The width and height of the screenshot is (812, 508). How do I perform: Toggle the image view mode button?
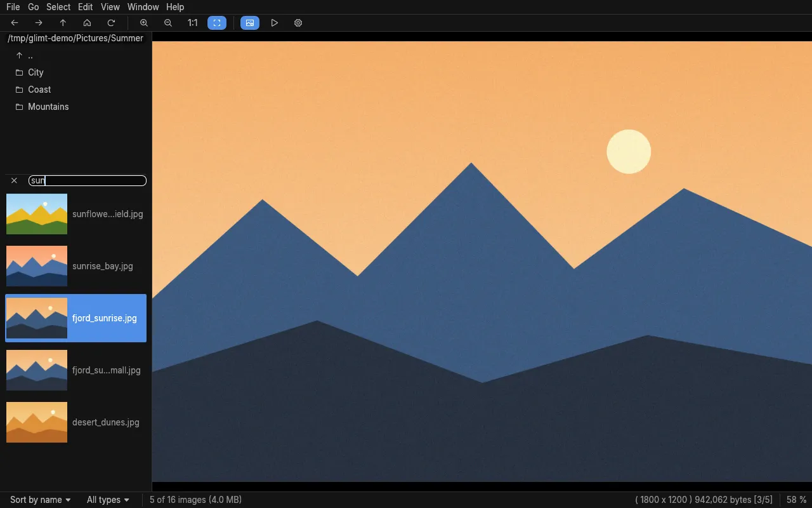[250, 23]
